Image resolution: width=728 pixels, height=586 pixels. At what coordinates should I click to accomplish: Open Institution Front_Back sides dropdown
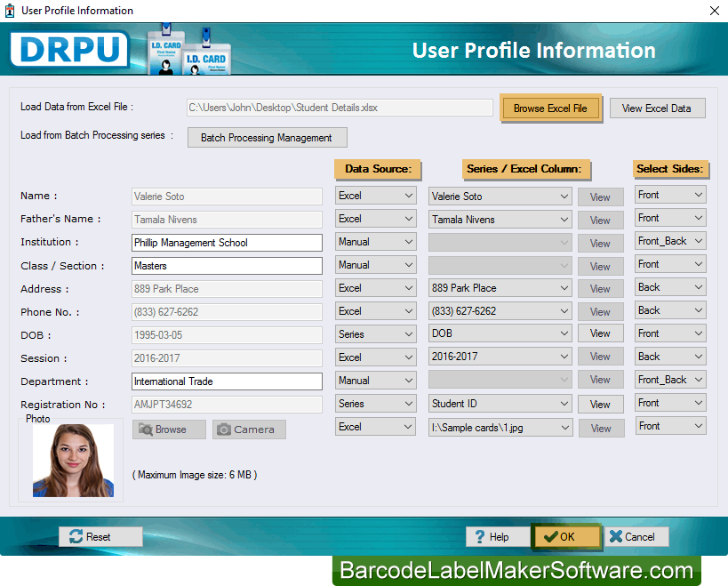[x=670, y=241]
